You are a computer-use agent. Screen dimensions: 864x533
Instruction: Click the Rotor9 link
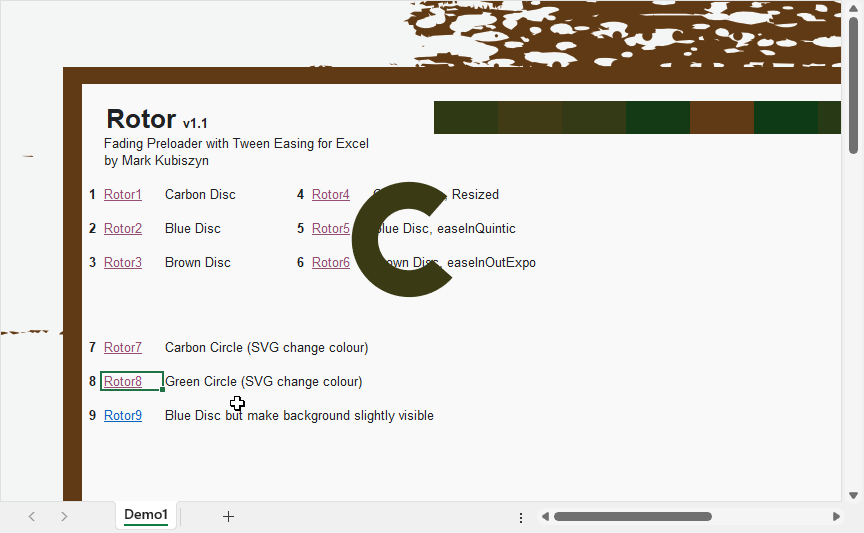[x=123, y=416]
